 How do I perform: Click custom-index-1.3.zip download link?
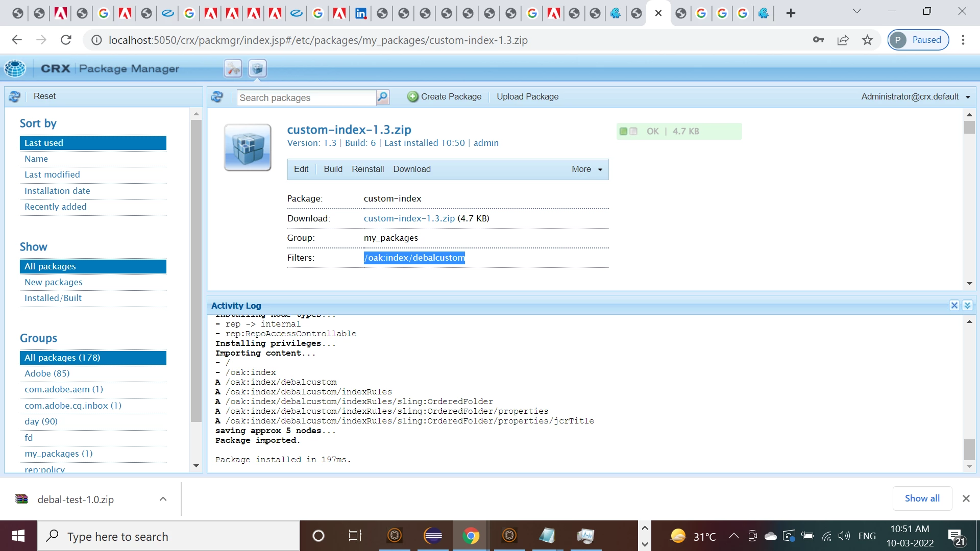pos(409,218)
